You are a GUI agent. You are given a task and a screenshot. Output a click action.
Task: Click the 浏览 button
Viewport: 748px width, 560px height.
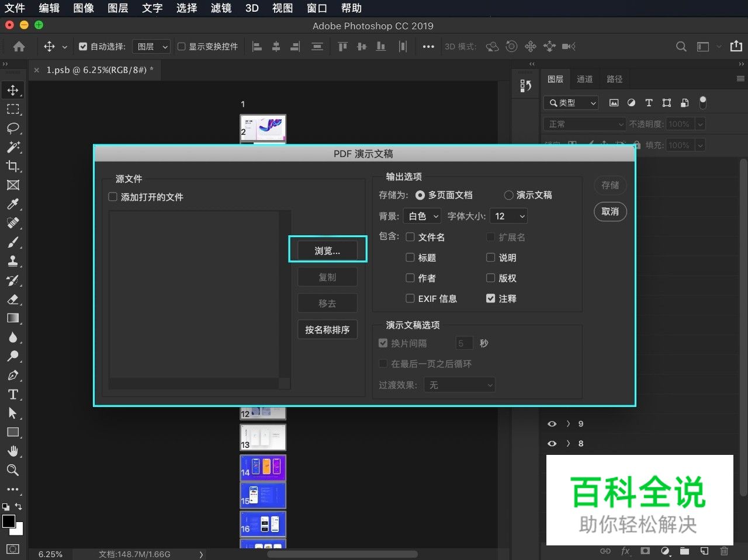327,249
